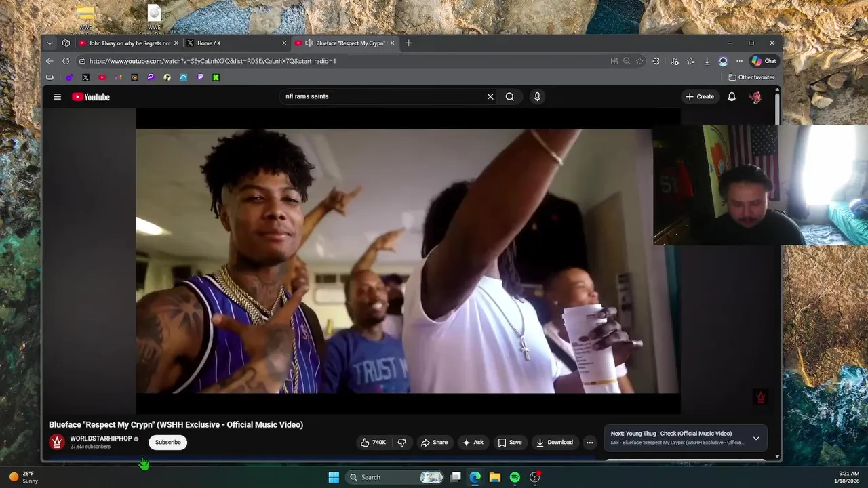Mute the Blueface tab via speaker icon
The height and width of the screenshot is (488, 868).
(309, 43)
